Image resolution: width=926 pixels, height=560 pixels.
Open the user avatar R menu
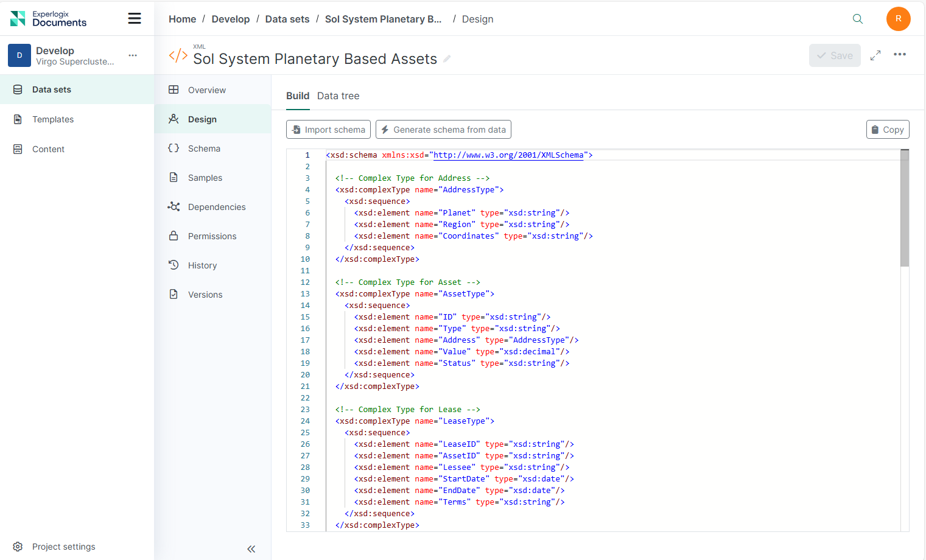coord(898,19)
